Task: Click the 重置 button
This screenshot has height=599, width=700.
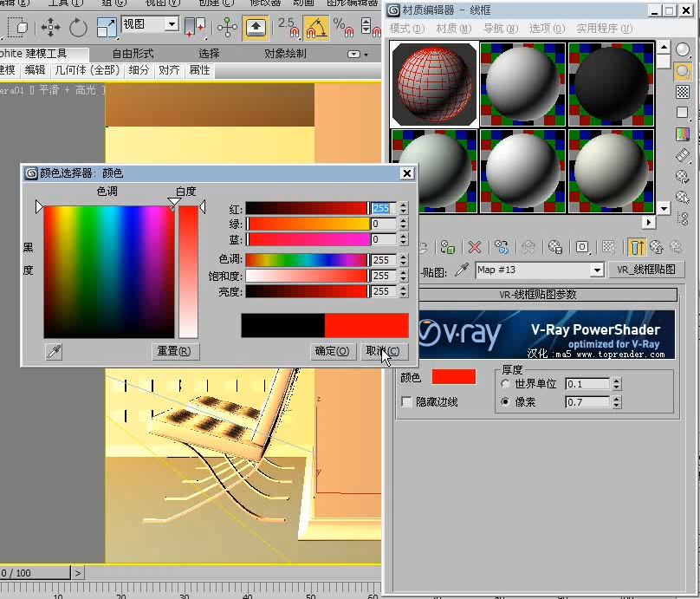Action: [x=174, y=351]
